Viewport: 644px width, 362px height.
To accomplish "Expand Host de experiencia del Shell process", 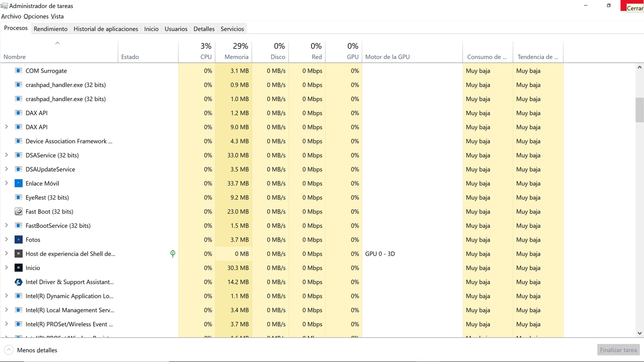I will [x=6, y=253].
